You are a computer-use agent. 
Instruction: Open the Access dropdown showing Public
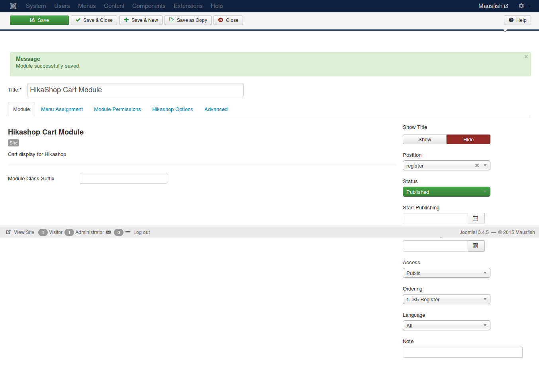coord(447,273)
